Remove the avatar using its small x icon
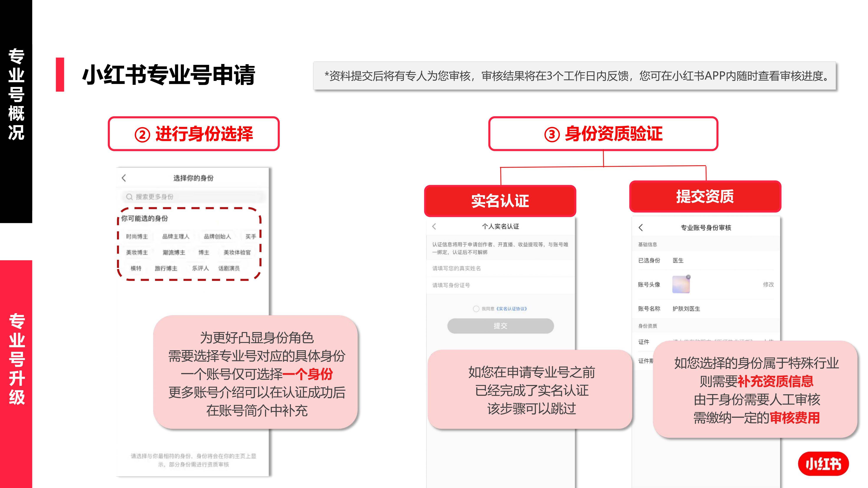 point(688,277)
